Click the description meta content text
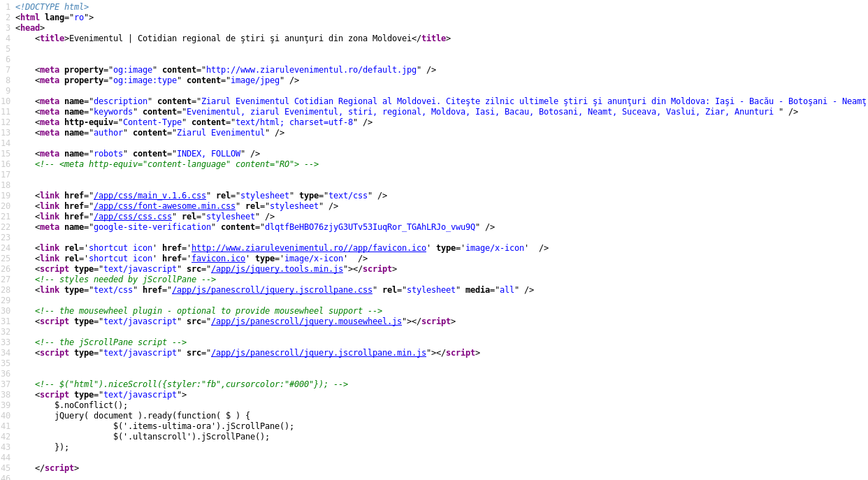The image size is (868, 480). pyautogui.click(x=533, y=101)
